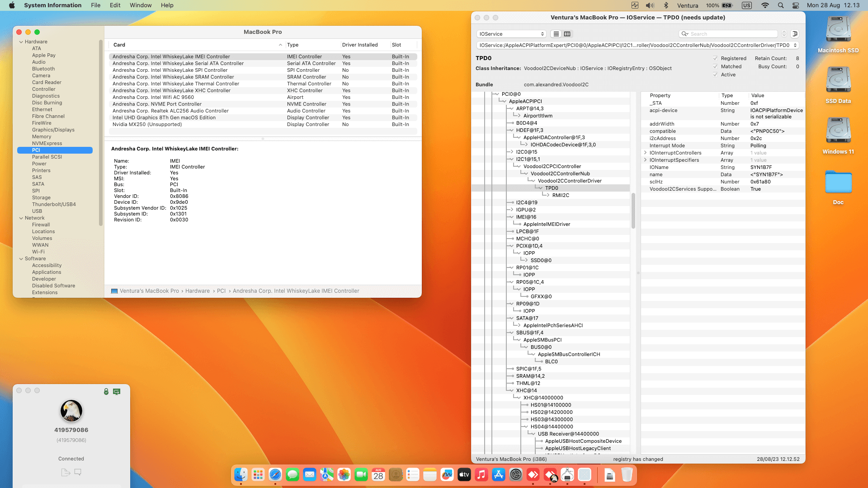The height and width of the screenshot is (488, 868).
Task: Open the IOService plane dropdown
Action: (511, 33)
